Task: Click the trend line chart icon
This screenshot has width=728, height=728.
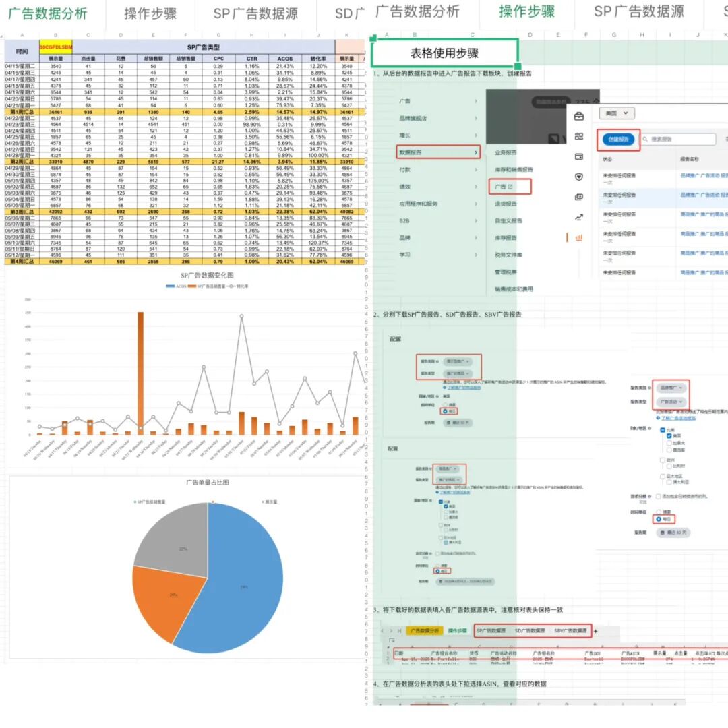Action: point(578,217)
